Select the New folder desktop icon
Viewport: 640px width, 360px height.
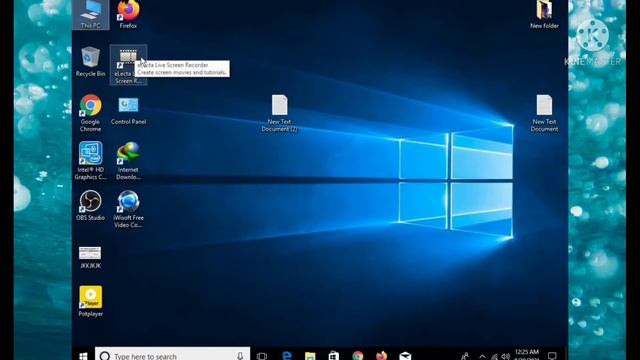[544, 15]
